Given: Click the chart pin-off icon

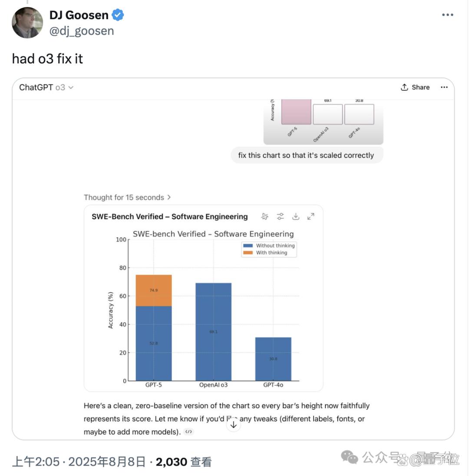Looking at the screenshot, I should coord(265,216).
